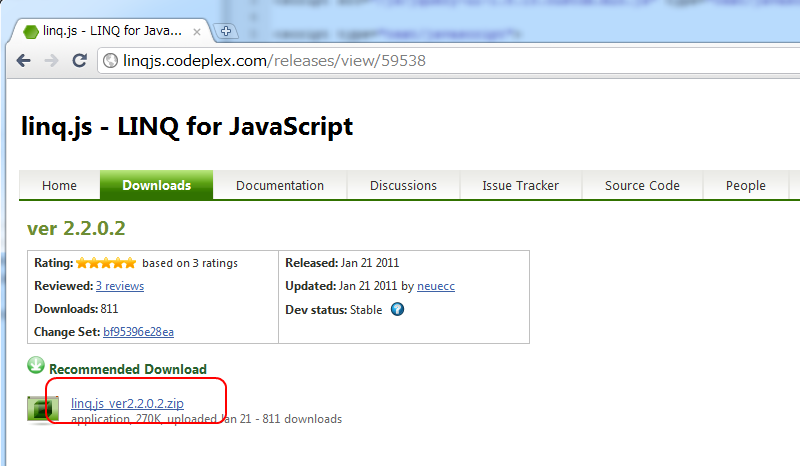Open the 3 reviews link
800x466 pixels.
[120, 286]
